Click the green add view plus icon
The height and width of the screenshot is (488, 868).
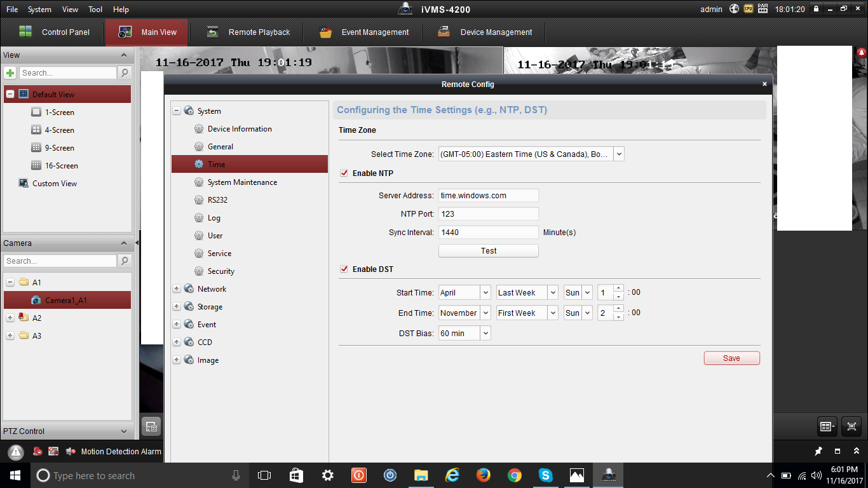pos(10,73)
